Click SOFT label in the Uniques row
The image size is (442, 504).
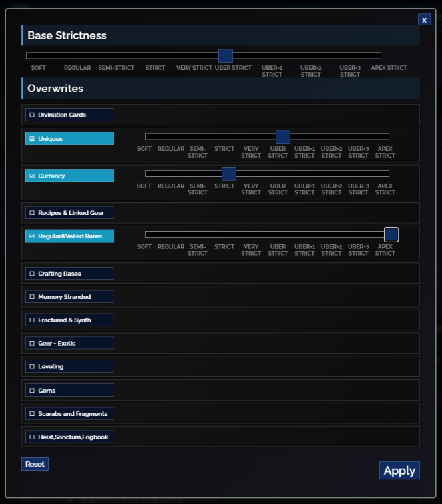tap(144, 148)
